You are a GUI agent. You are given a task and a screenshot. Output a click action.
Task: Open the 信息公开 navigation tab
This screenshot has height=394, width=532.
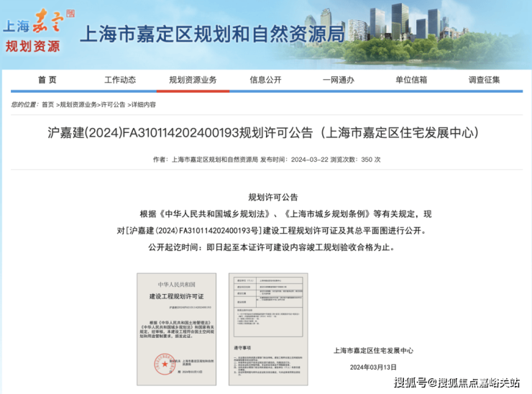point(266,80)
